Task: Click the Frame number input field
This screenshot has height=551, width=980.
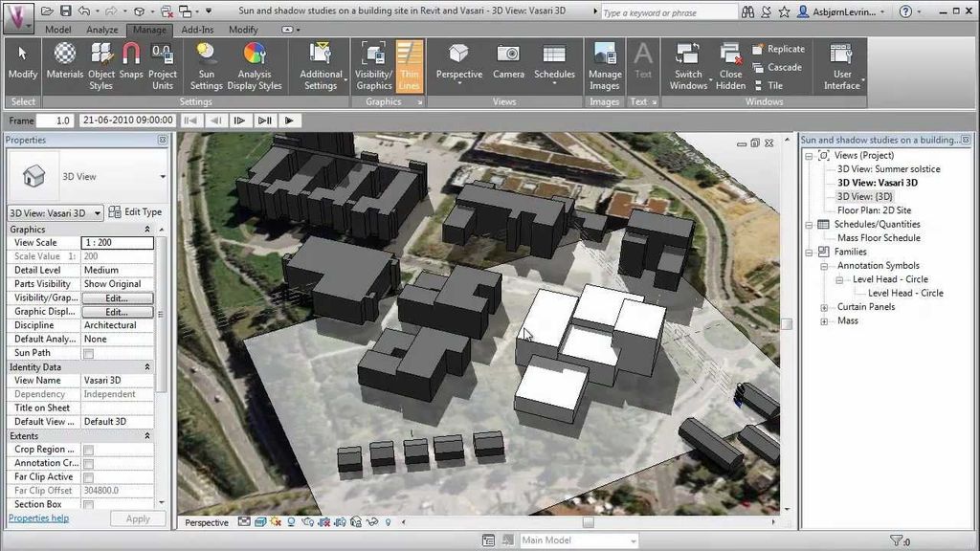Action: click(55, 121)
